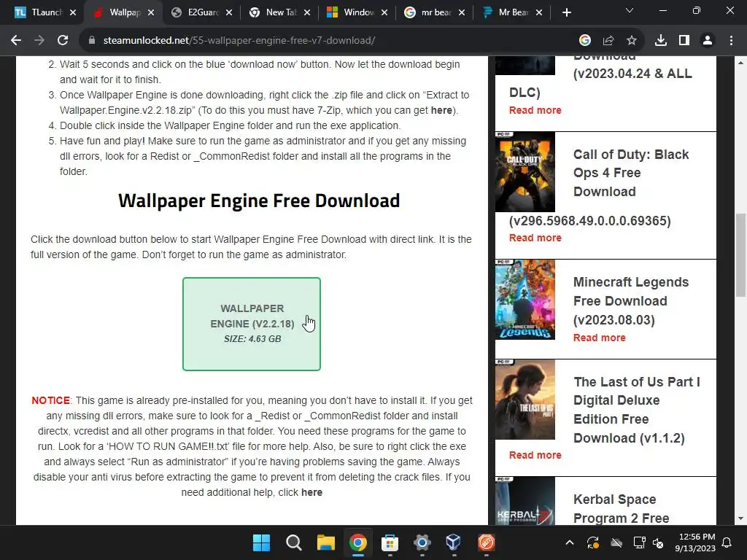The width and height of the screenshot is (747, 560).
Task: Go back to the previous page
Action: pyautogui.click(x=16, y=41)
